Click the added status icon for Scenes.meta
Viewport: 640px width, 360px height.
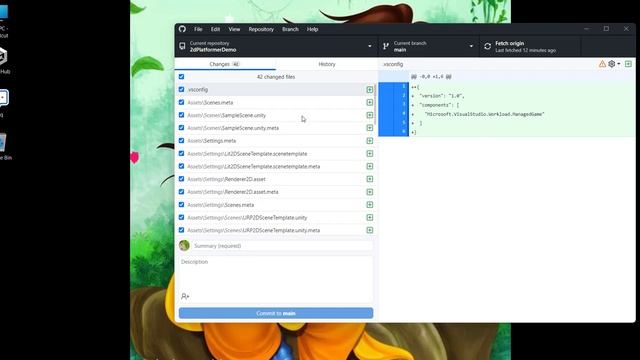369,102
